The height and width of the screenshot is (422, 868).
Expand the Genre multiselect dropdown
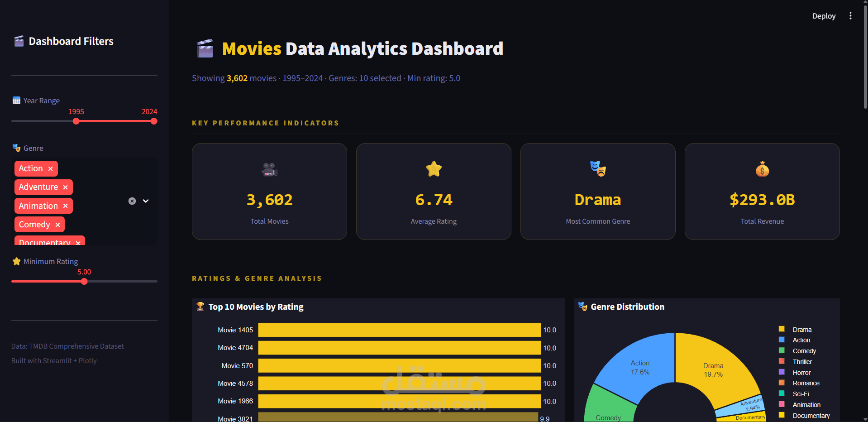pos(146,201)
